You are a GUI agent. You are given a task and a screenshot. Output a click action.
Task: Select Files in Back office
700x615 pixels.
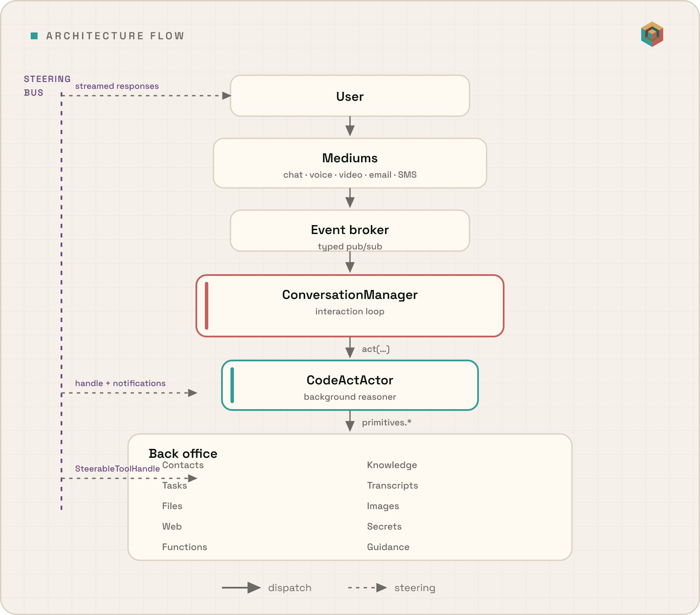172,506
